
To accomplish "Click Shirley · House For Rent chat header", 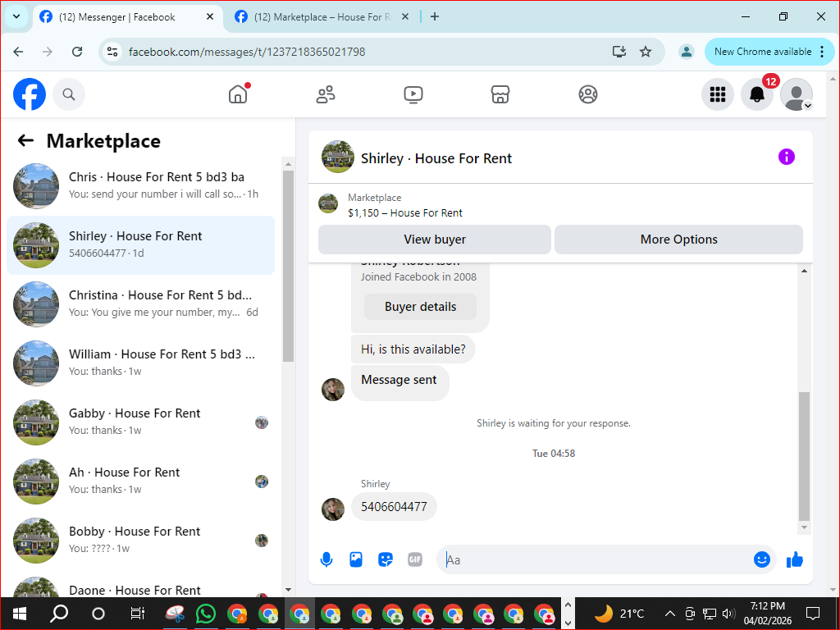I will (436, 158).
